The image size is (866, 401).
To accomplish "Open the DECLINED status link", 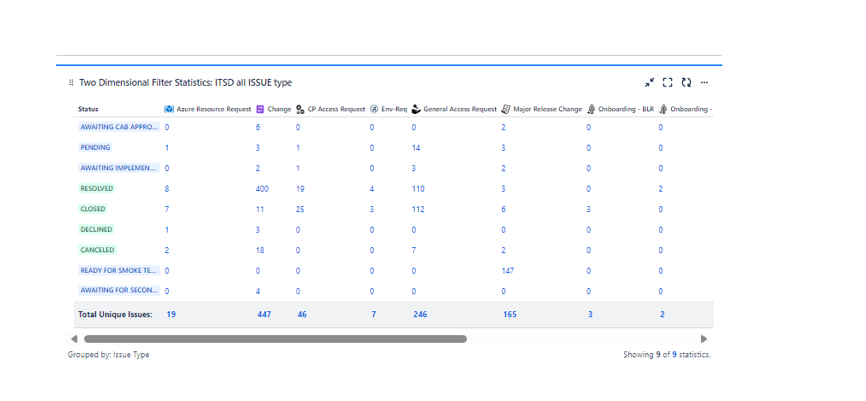I will click(96, 229).
